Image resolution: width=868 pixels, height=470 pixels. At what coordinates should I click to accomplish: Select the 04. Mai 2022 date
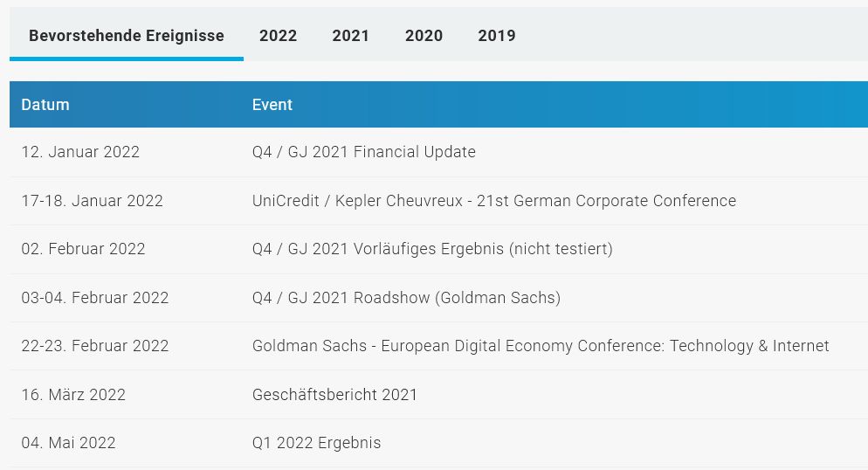(x=68, y=443)
